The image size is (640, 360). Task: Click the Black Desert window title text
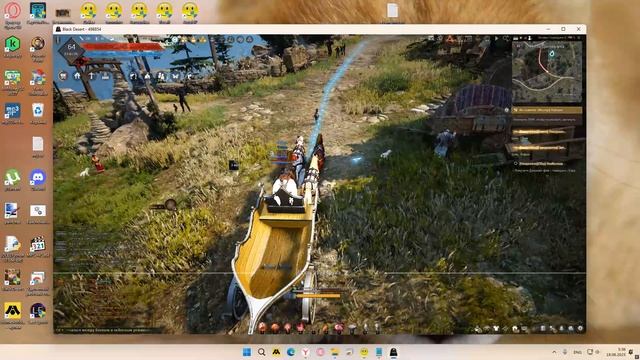82,29
